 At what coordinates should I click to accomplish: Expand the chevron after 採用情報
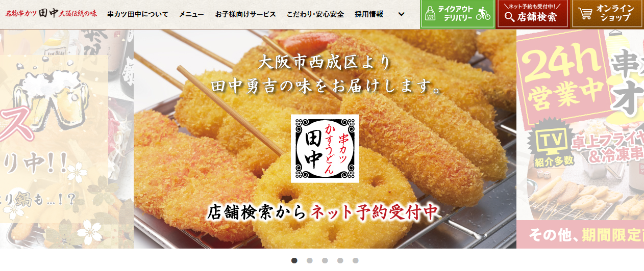[401, 14]
